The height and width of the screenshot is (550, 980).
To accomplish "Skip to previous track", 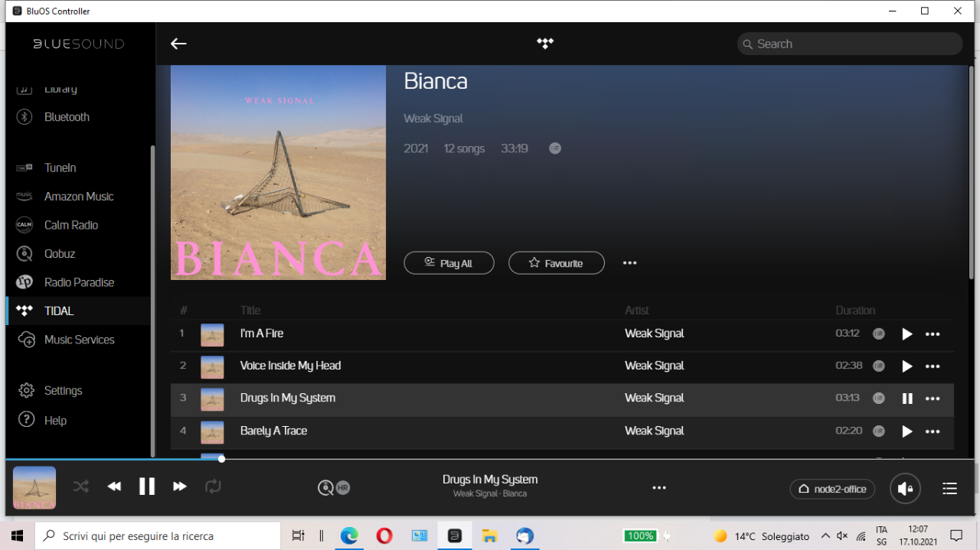I will [x=114, y=487].
